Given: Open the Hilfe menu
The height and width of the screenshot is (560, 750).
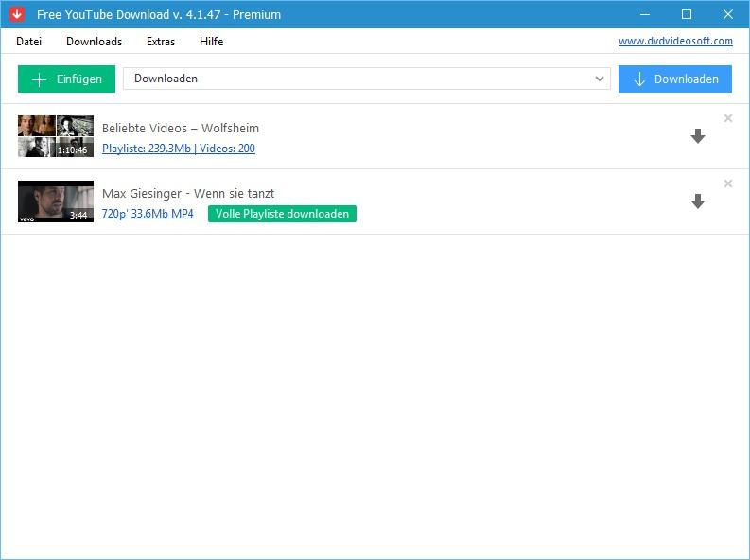Looking at the screenshot, I should click(x=211, y=42).
